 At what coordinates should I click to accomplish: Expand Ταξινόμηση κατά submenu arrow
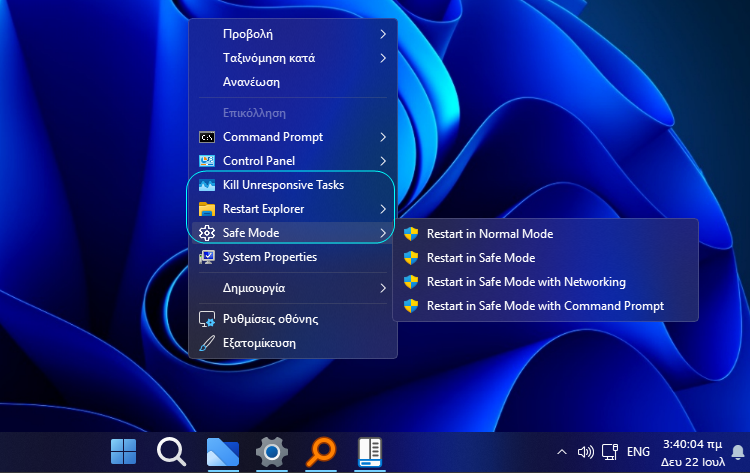pos(383,58)
